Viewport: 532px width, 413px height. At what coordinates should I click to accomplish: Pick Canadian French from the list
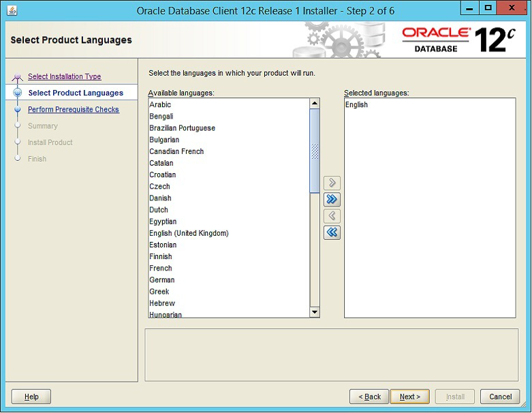click(176, 151)
